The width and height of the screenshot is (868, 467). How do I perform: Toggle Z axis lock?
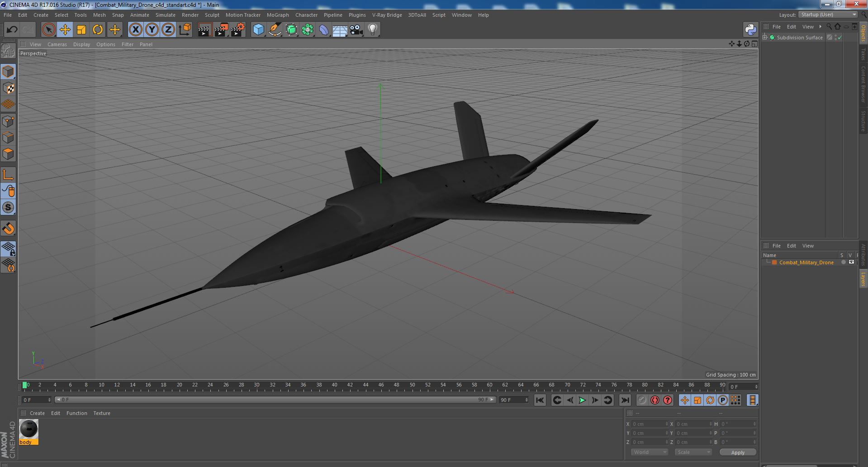point(168,30)
